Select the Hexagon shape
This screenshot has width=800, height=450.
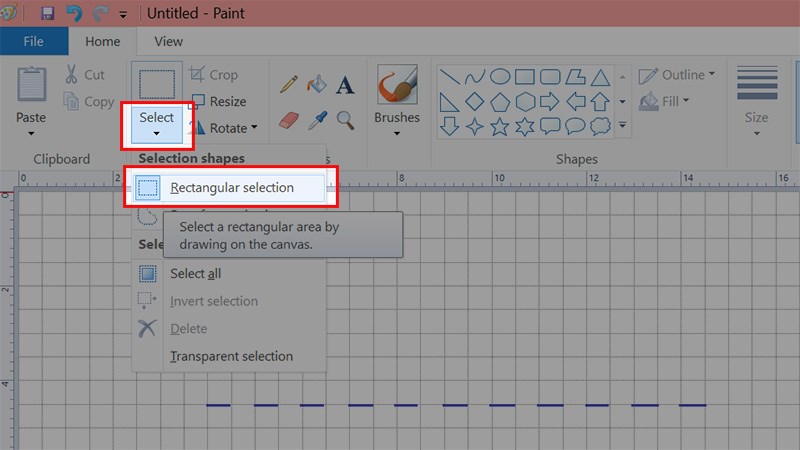coord(525,102)
